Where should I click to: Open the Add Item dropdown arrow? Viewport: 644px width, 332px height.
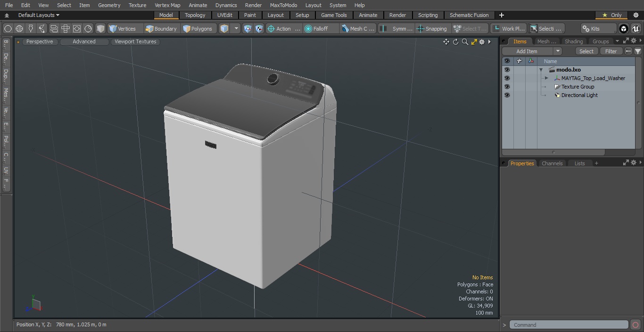[x=558, y=51]
